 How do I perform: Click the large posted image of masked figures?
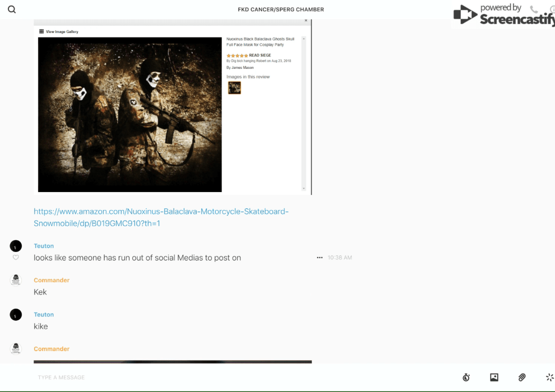[x=129, y=115]
